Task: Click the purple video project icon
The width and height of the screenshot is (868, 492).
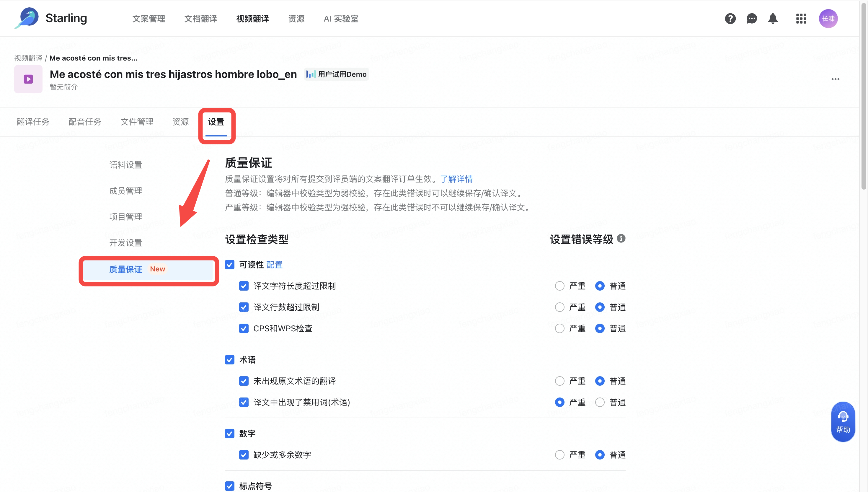Action: tap(28, 79)
